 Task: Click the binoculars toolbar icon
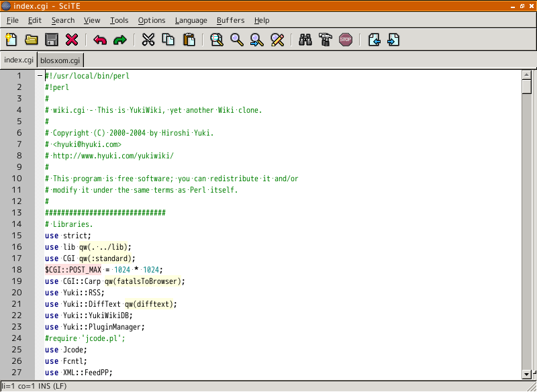click(305, 40)
